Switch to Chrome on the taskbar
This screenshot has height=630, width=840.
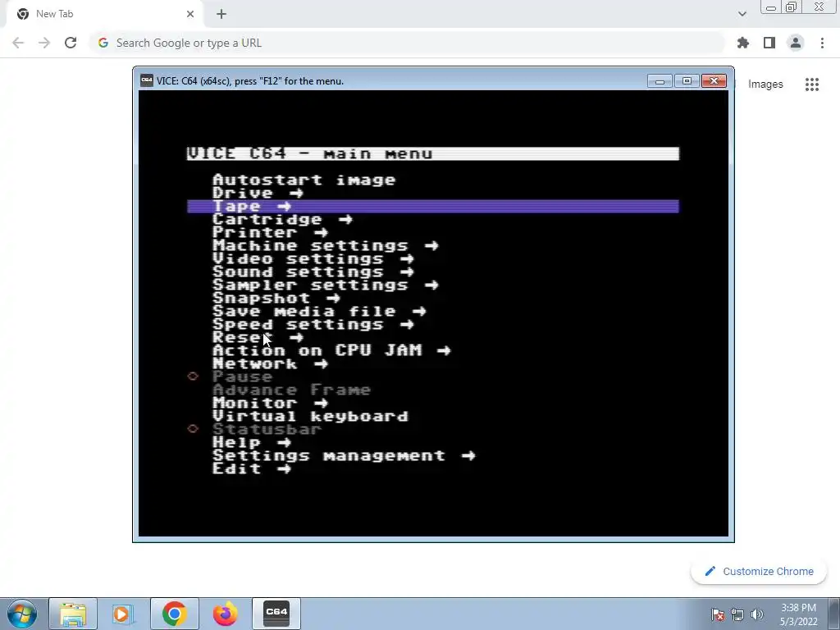pyautogui.click(x=174, y=614)
